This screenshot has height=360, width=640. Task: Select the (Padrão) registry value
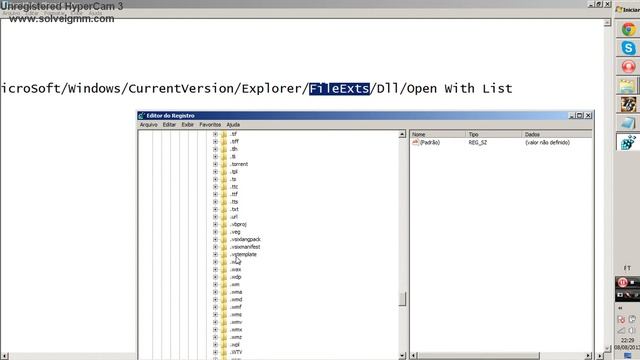click(x=430, y=142)
